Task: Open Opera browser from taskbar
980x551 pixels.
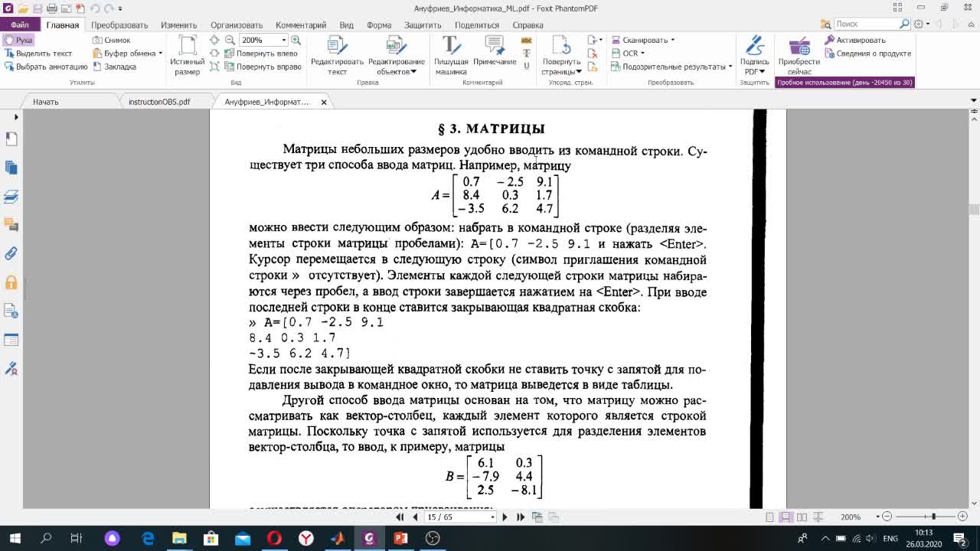Action: pos(274,538)
